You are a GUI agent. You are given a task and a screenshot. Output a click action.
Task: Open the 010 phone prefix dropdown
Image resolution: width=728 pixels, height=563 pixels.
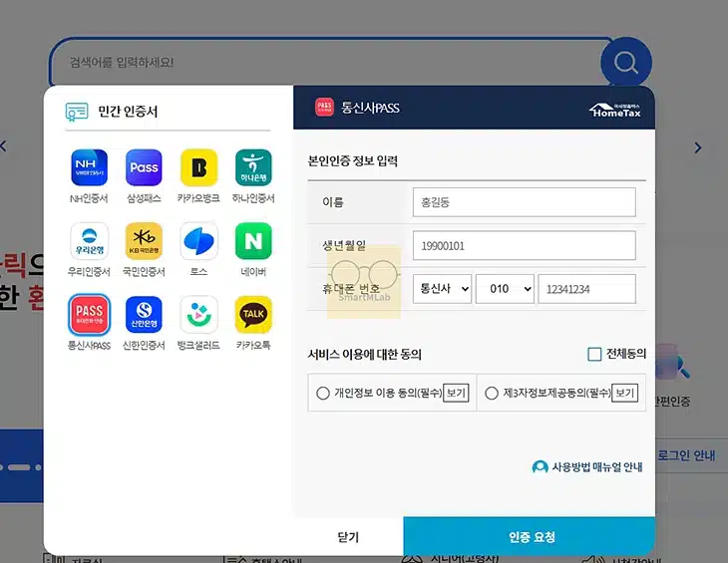click(x=506, y=289)
